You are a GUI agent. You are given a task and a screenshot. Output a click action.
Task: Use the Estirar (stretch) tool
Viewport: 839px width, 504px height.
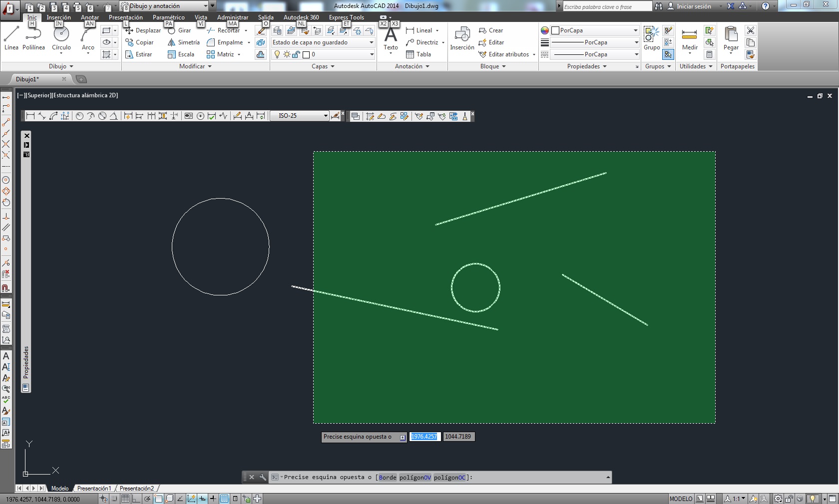[139, 54]
